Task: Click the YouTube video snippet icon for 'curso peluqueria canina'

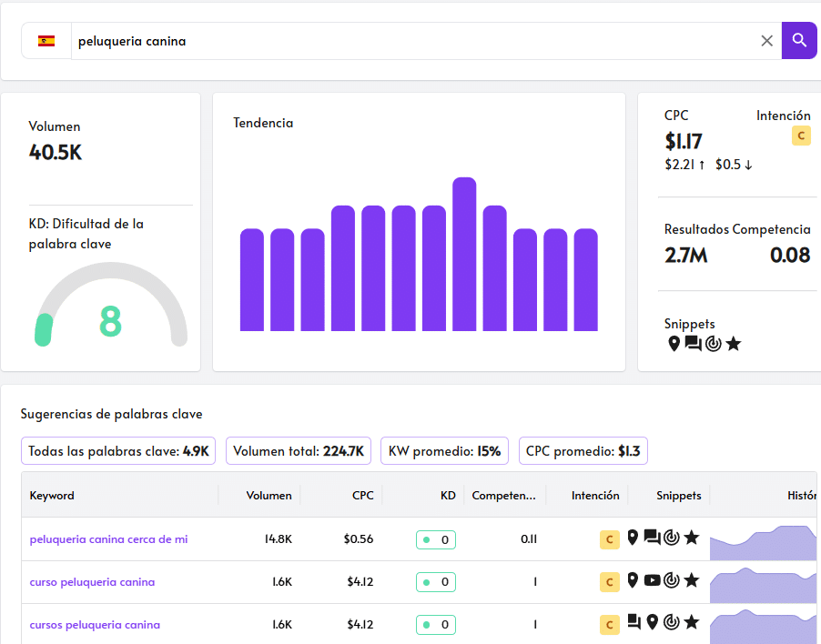Action: pos(652,581)
